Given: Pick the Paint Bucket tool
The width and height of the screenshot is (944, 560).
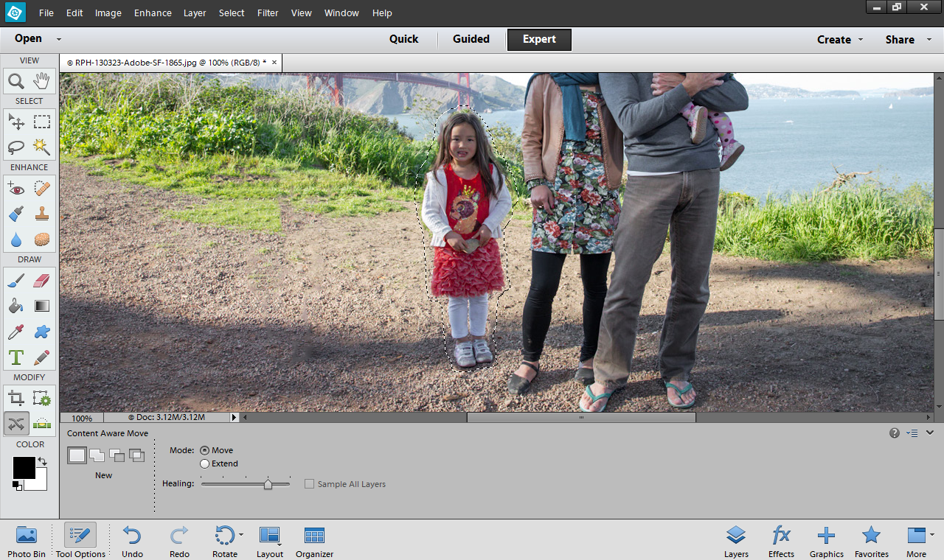Looking at the screenshot, I should click(x=16, y=306).
